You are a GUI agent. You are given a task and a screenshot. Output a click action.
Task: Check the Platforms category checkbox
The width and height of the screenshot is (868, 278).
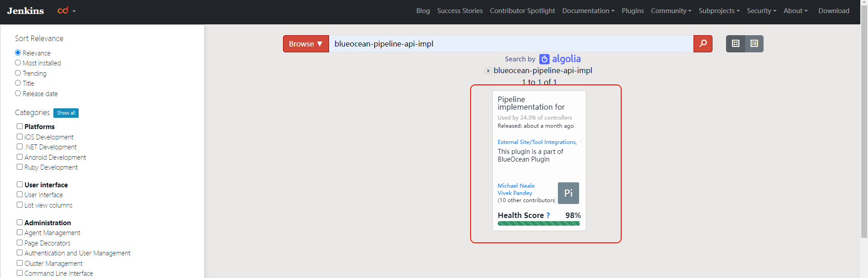20,126
